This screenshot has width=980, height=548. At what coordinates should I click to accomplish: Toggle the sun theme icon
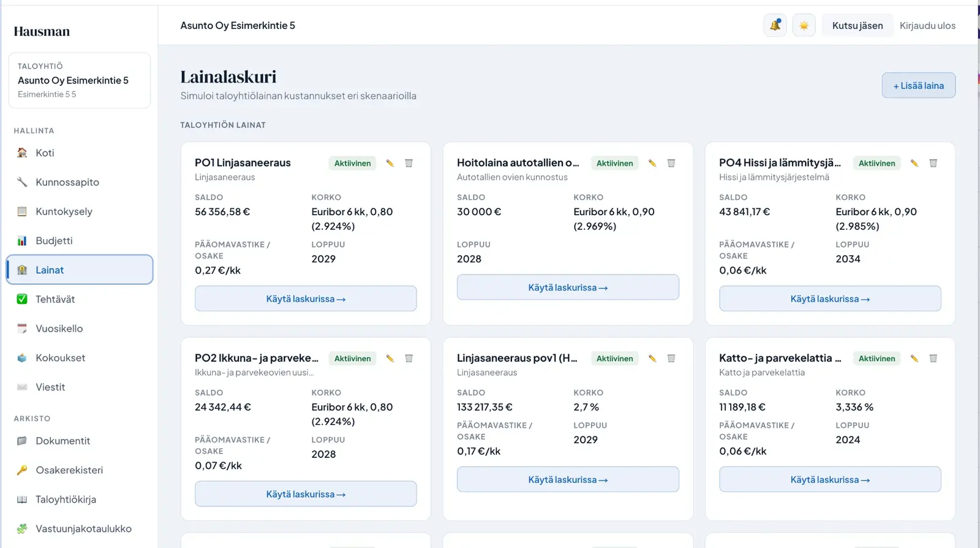click(x=804, y=26)
